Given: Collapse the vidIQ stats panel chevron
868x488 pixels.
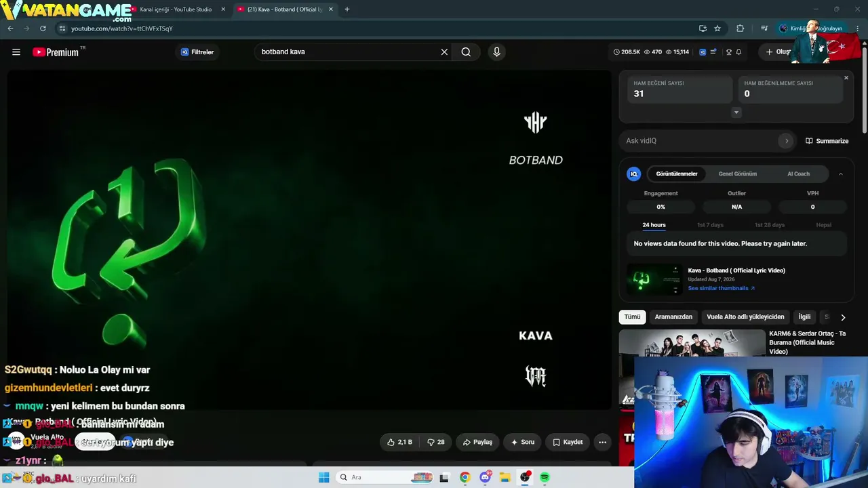Looking at the screenshot, I should (x=841, y=174).
